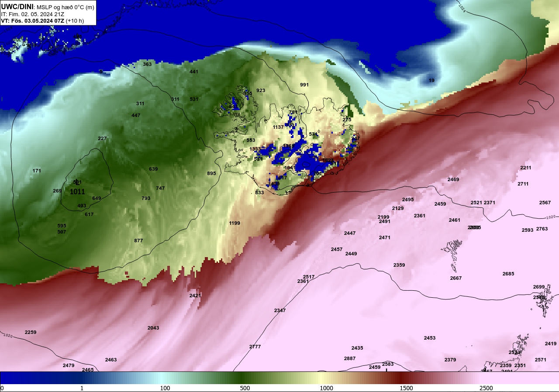Click the map value 363
The width and height of the screenshot is (559, 392).
click(x=147, y=64)
